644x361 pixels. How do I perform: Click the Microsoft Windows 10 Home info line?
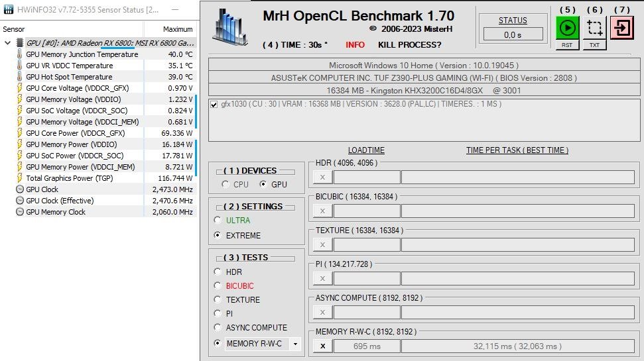[x=424, y=65]
